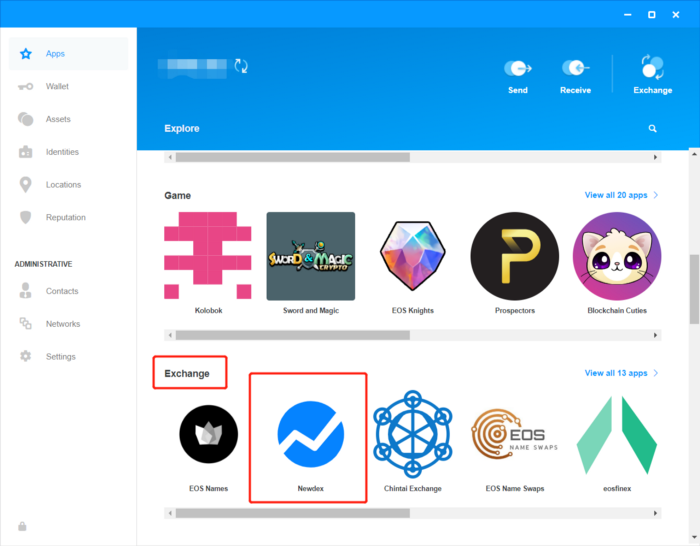Viewport: 700px width, 546px height.
Task: Open the Chintai Exchange icon
Action: click(x=412, y=434)
